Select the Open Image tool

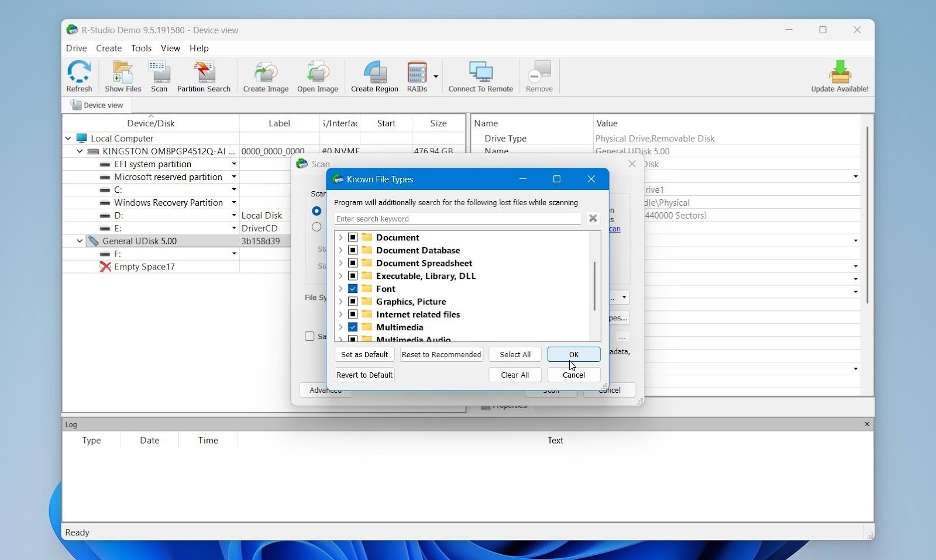[x=316, y=76]
